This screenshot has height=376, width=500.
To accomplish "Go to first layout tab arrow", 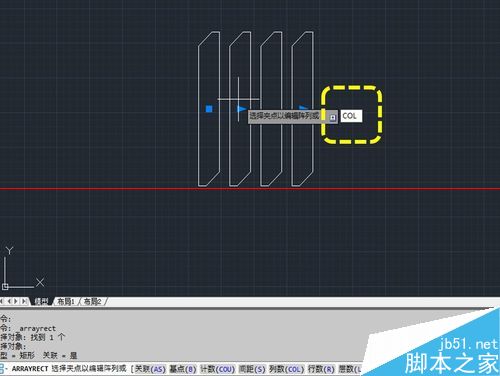I will click(2, 301).
